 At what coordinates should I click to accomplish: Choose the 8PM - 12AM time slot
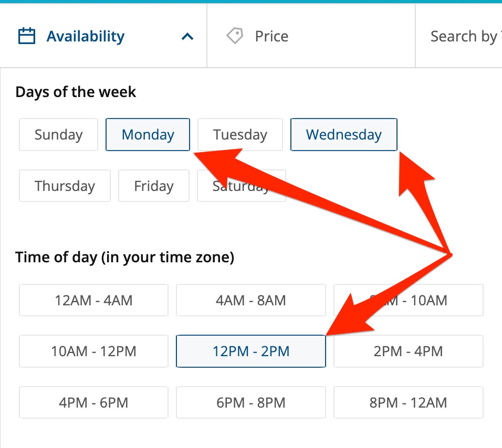tap(408, 403)
